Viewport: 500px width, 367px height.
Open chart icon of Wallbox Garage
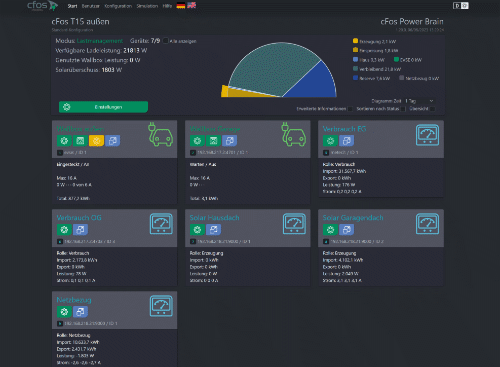click(213, 141)
